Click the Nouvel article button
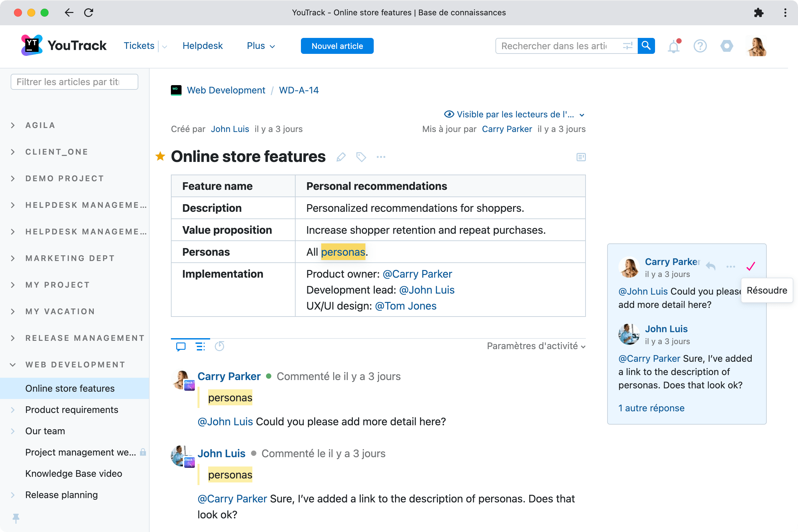 [337, 46]
